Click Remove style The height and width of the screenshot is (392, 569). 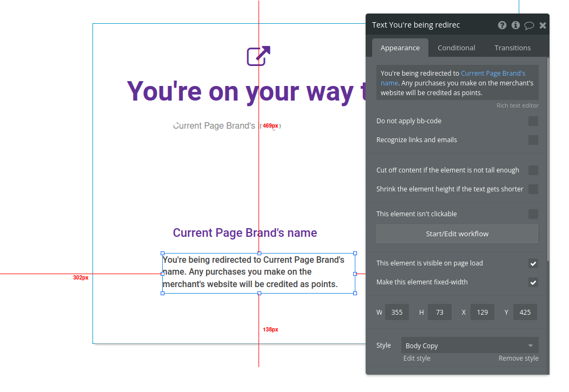518,358
